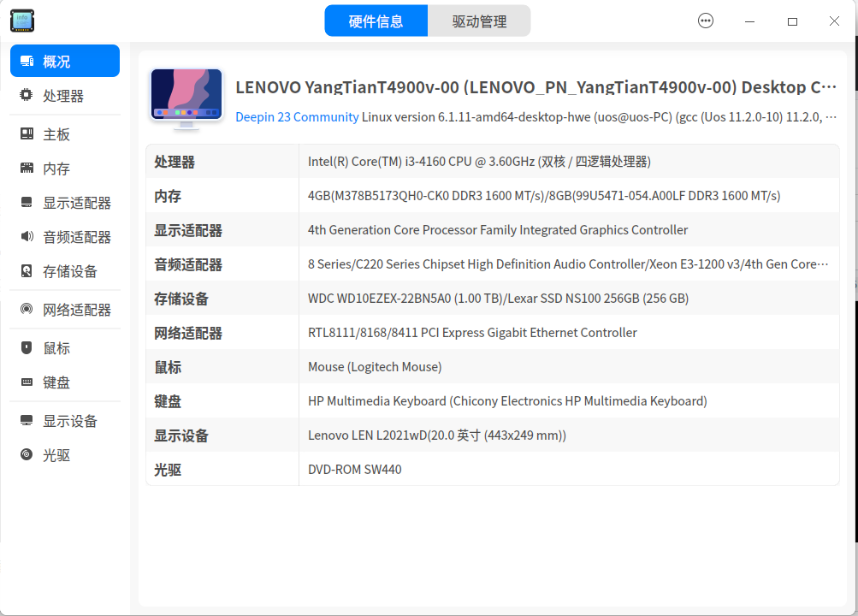Click the Mouse (Logitech Mouse) value
This screenshot has height=616, width=858.
(x=375, y=367)
